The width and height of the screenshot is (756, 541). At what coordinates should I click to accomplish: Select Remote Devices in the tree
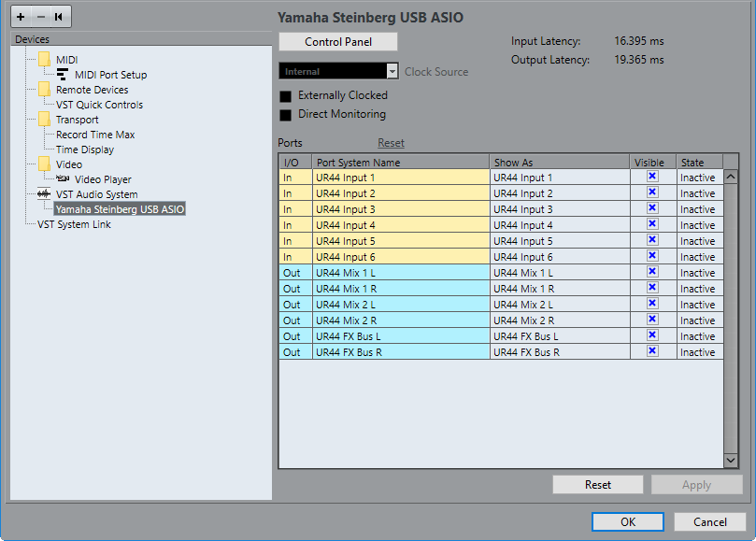93,90
